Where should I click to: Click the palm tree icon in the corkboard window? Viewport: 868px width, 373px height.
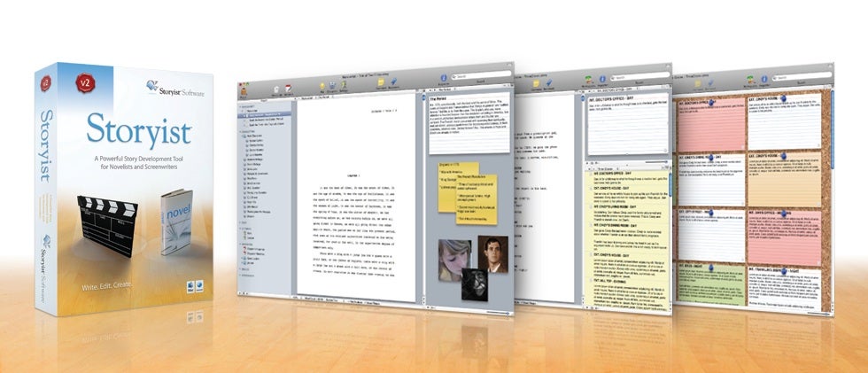tap(750, 80)
